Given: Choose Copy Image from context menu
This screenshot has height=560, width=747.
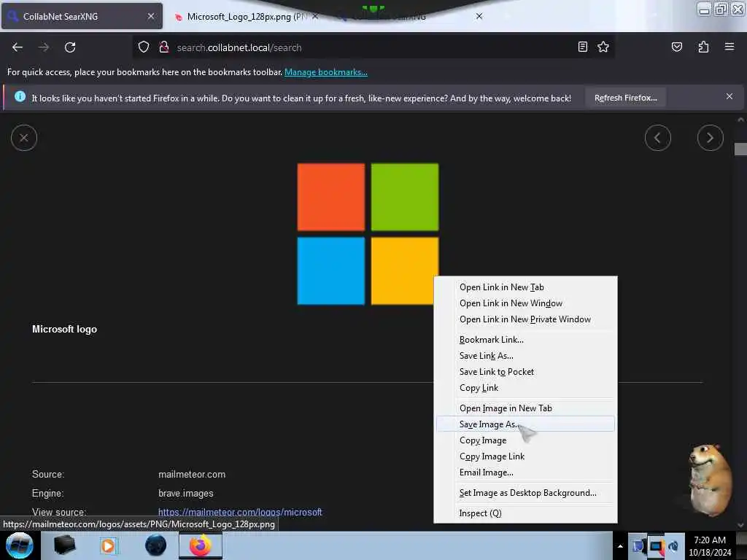Looking at the screenshot, I should (x=525, y=440).
